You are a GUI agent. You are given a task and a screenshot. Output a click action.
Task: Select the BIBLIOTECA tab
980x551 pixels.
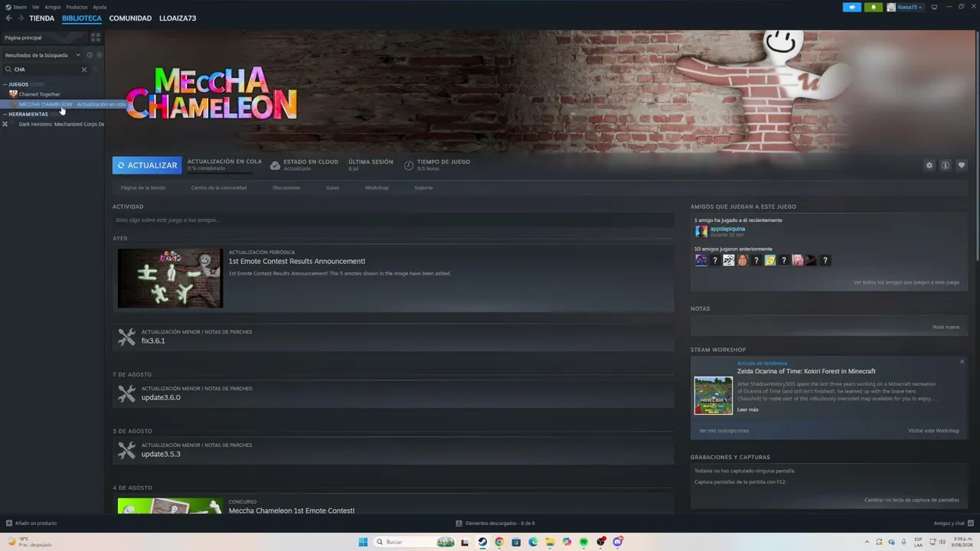tap(82, 18)
